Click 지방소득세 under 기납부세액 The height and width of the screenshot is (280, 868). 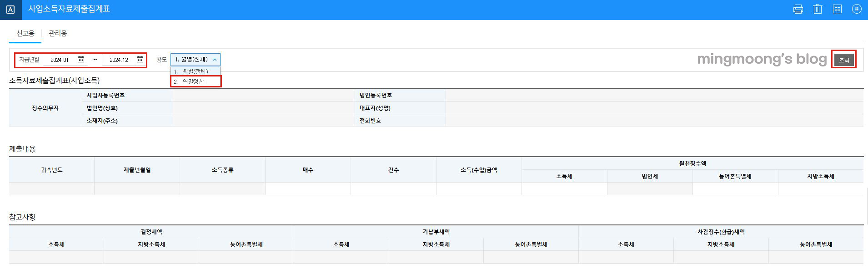click(436, 244)
